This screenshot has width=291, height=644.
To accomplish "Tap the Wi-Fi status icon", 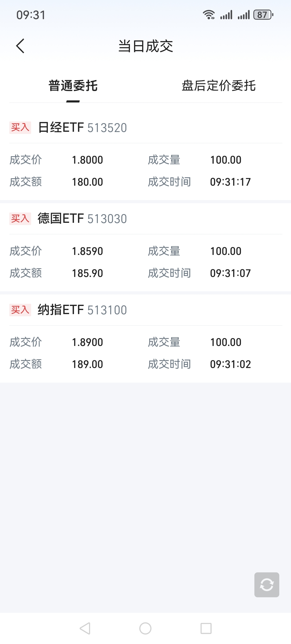I will (x=209, y=15).
